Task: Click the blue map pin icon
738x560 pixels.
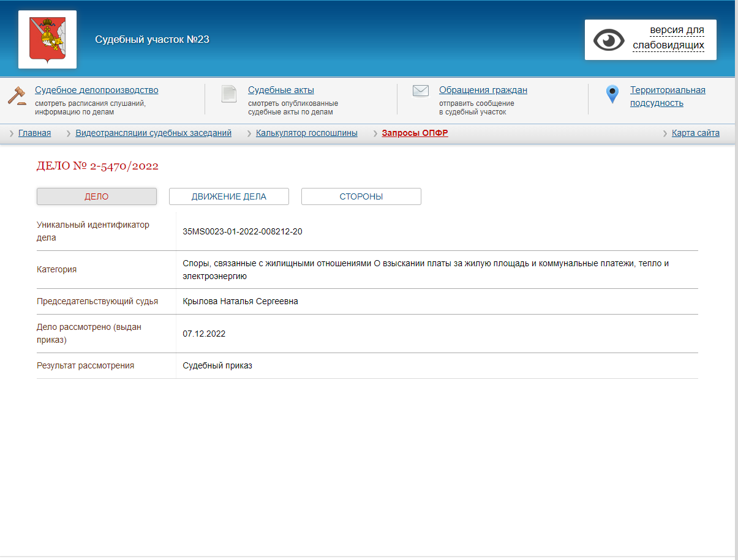Action: coord(612,95)
